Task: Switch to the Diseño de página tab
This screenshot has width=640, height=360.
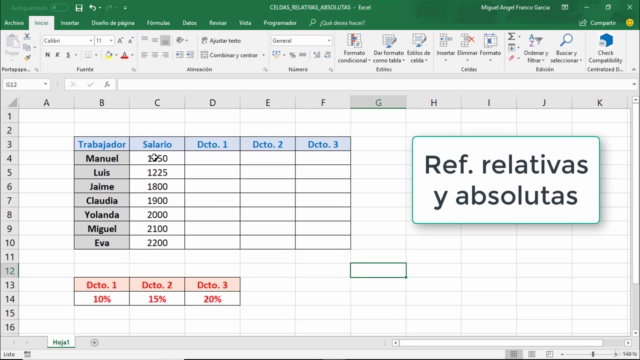Action: click(113, 23)
